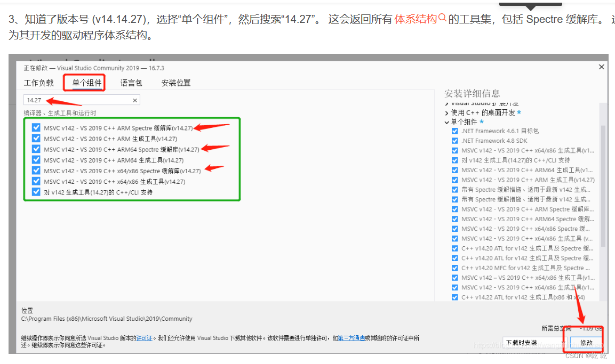Open the 安装位置 tab
Viewport: 615px width, 364px height.
tap(175, 83)
